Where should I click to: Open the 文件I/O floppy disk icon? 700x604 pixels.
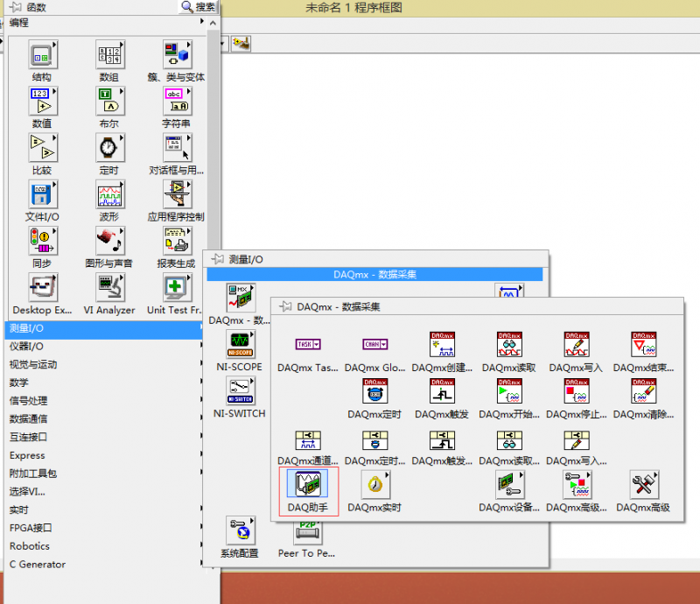43,193
